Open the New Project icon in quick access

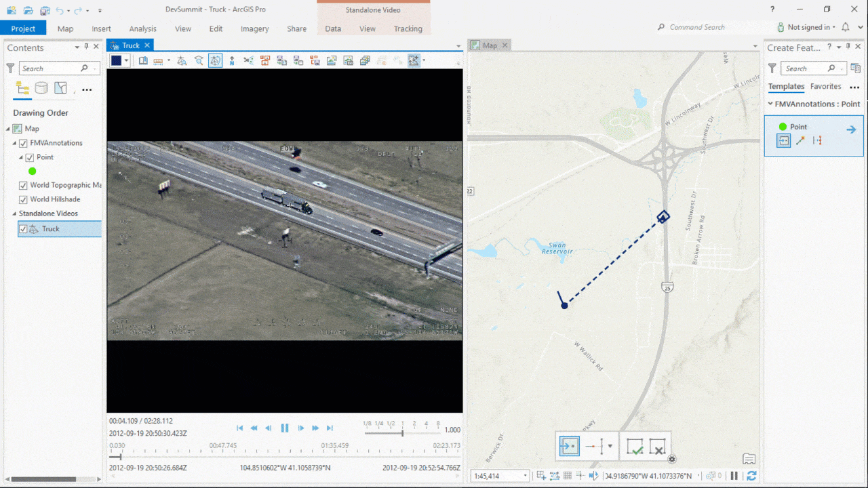12,10
